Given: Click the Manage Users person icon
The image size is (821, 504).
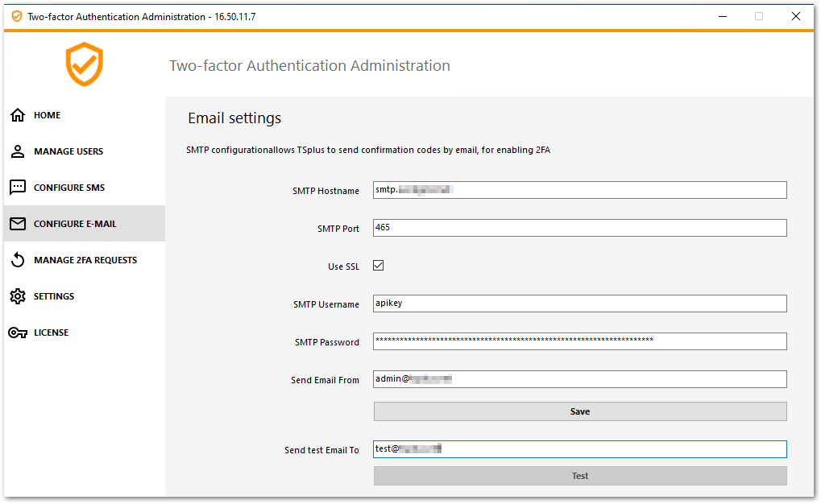Looking at the screenshot, I should [x=18, y=151].
